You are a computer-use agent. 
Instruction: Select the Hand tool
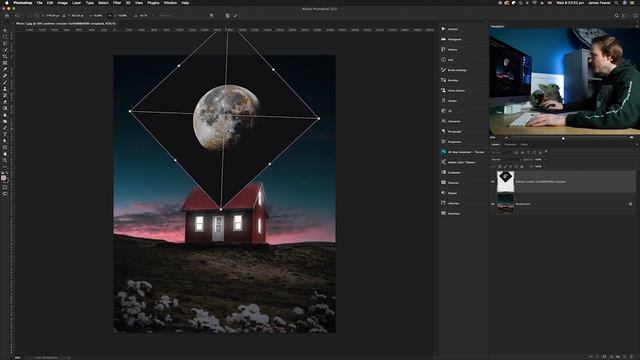[5, 154]
